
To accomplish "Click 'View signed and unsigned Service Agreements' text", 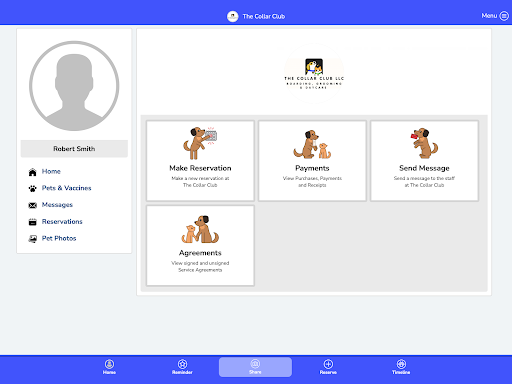I will (200, 266).
